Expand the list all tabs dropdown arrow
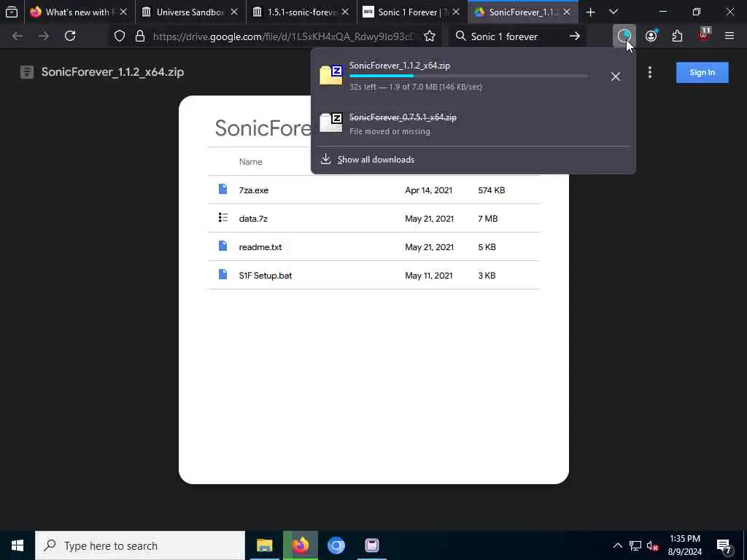 point(614,12)
